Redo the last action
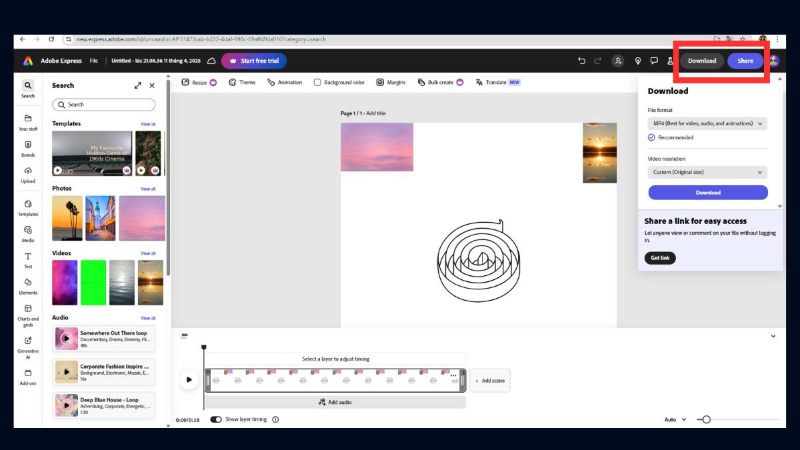The height and width of the screenshot is (450, 800). [x=598, y=61]
